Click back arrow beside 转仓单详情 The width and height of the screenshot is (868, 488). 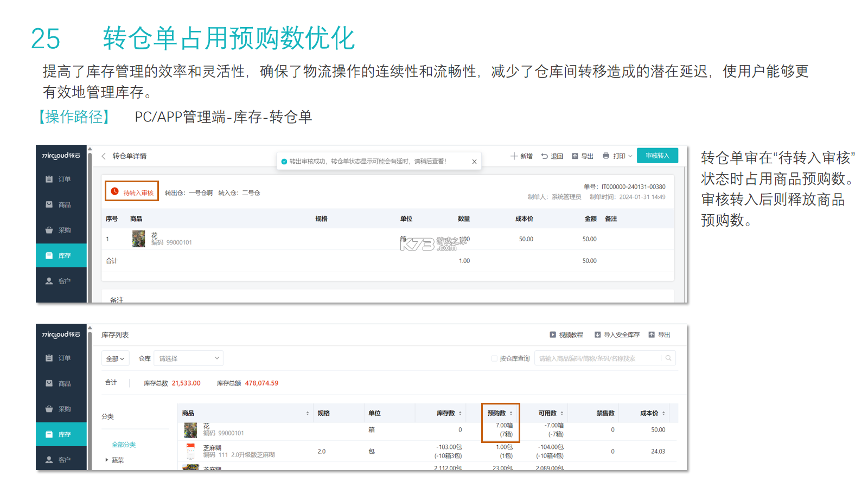(104, 156)
